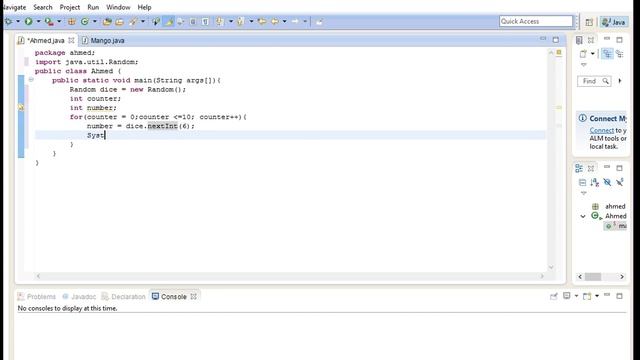The height and width of the screenshot is (360, 640).
Task: Click the Back navigation yellow arrow
Action: [x=276, y=21]
